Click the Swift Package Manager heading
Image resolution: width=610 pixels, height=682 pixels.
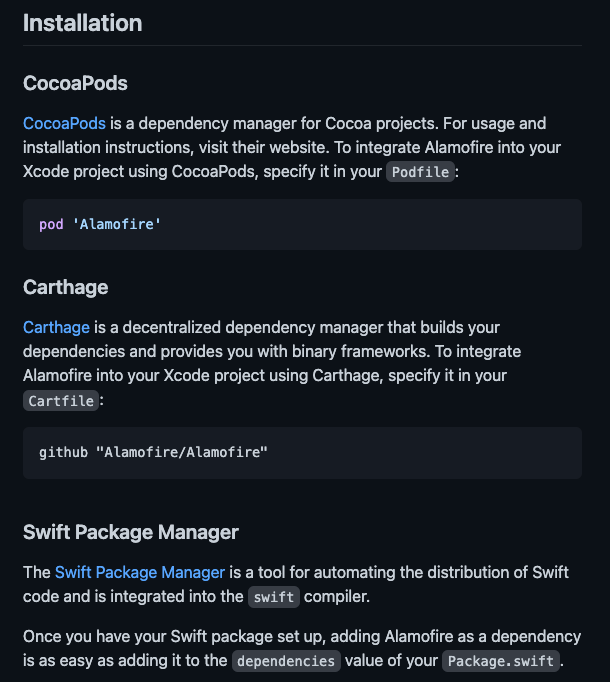(131, 532)
